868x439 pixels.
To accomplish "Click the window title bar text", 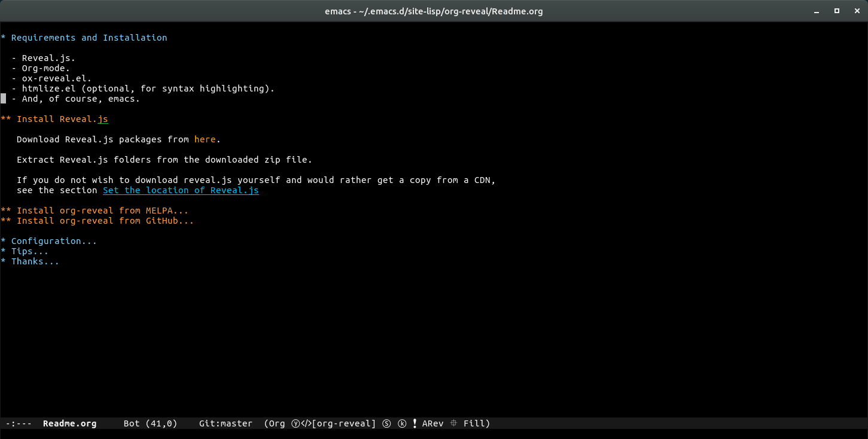I will click(434, 11).
